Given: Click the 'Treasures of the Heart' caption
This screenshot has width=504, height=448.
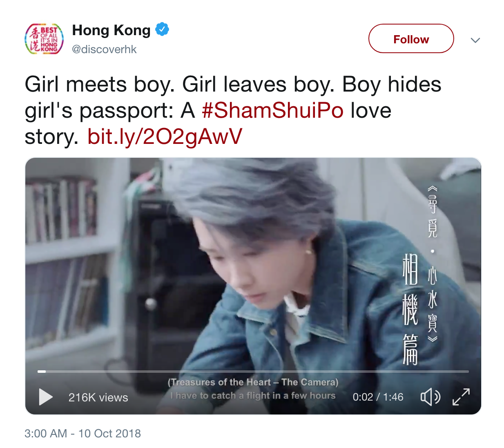Looking at the screenshot, I should [253, 382].
